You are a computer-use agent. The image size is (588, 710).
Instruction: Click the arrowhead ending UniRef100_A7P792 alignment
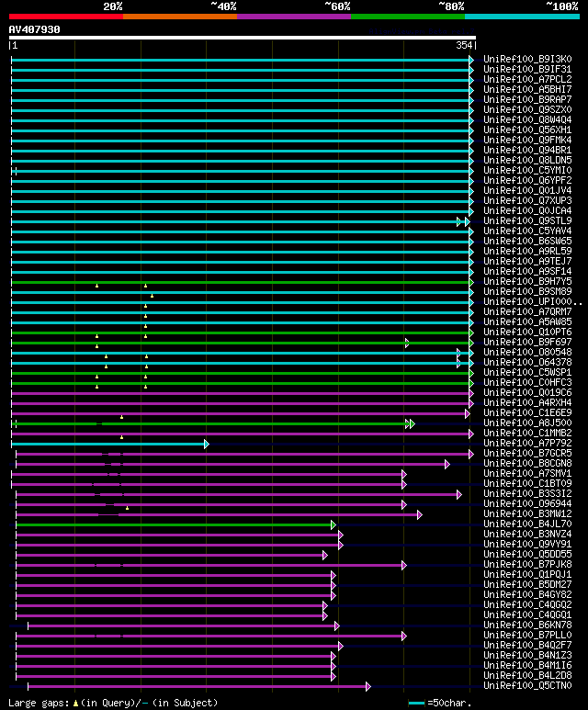[207, 444]
